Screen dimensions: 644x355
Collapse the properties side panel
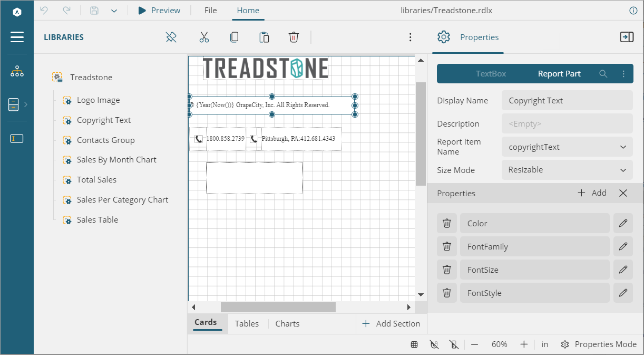tap(627, 37)
